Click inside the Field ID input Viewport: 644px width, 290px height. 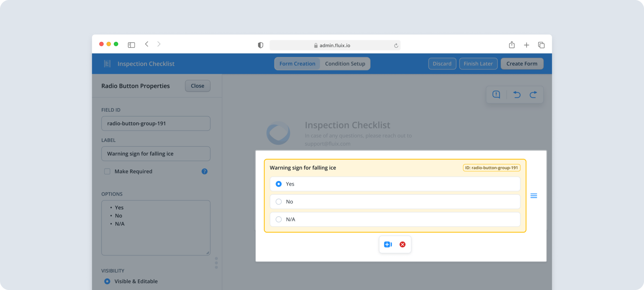pyautogui.click(x=156, y=123)
